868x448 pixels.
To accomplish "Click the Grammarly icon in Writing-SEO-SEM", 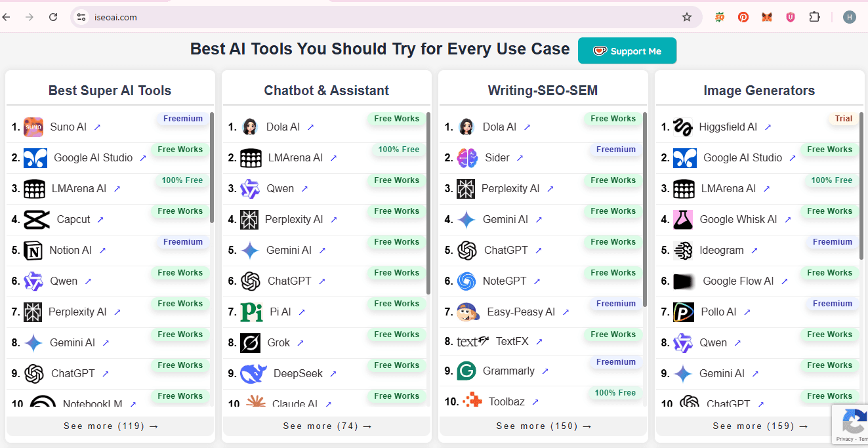I will (x=467, y=371).
